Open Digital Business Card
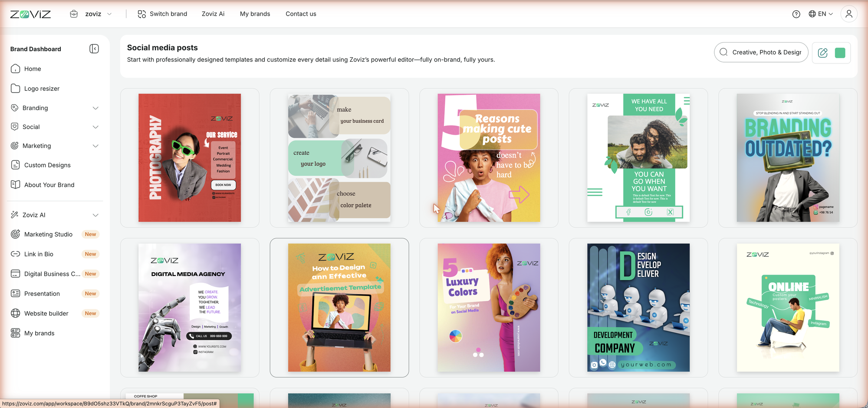Screen dimensions: 868x408 click(52, 274)
